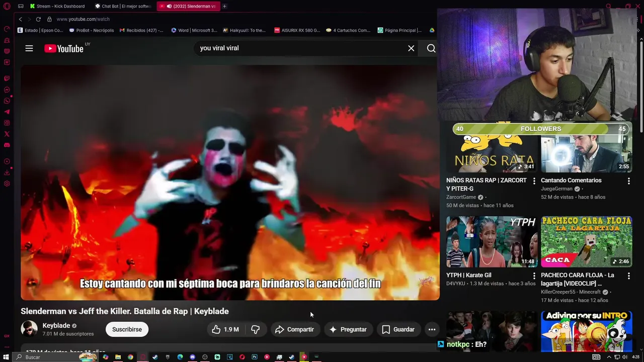Open a new browser tab with plus
Image resolution: width=644 pixels, height=362 pixels.
[x=224, y=6]
